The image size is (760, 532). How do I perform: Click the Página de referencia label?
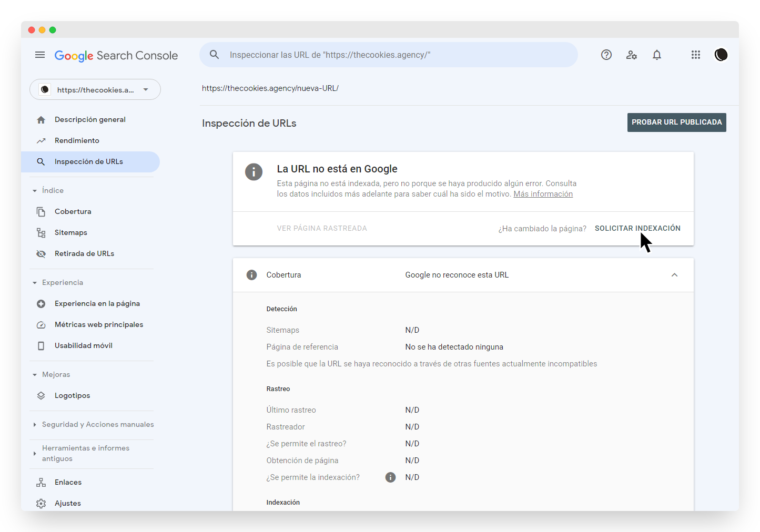(302, 347)
